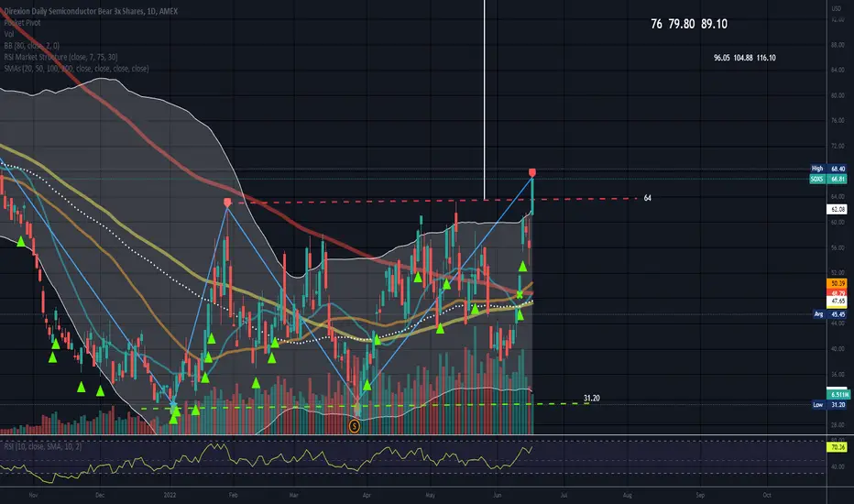Screen dimensions: 854x504
Task: Select the green dashed horizontal line at 31.20
Action: pyautogui.click(x=365, y=406)
